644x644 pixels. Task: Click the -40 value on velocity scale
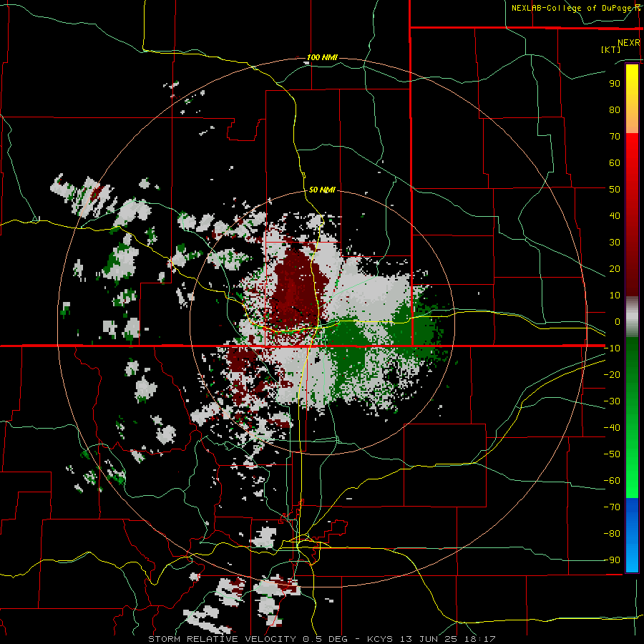tap(612, 428)
